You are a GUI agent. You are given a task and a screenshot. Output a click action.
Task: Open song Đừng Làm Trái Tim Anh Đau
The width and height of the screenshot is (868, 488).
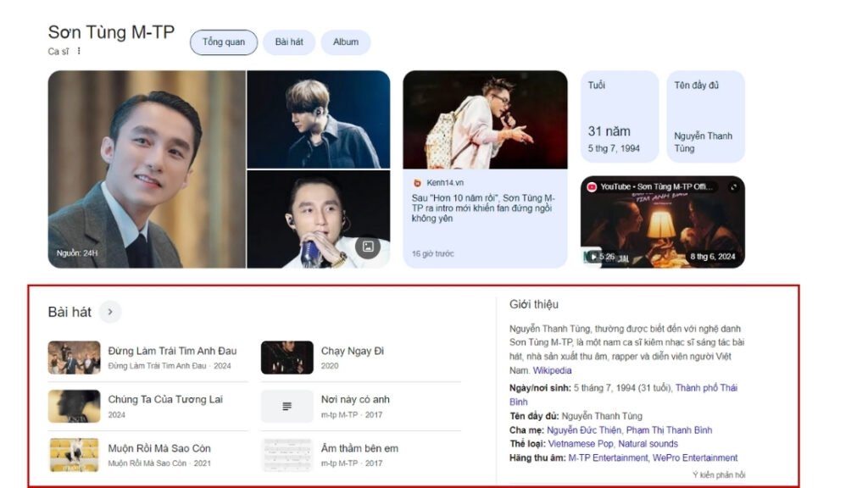click(x=172, y=351)
